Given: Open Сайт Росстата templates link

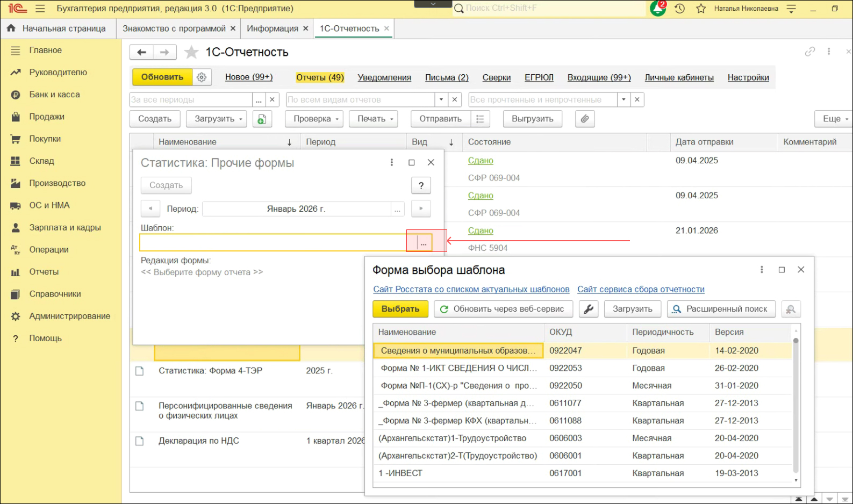Looking at the screenshot, I should point(471,289).
